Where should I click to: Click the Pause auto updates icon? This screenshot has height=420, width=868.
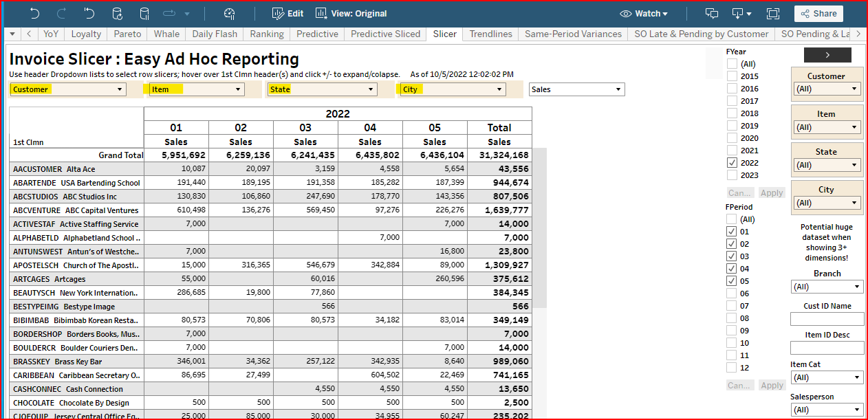pos(144,13)
